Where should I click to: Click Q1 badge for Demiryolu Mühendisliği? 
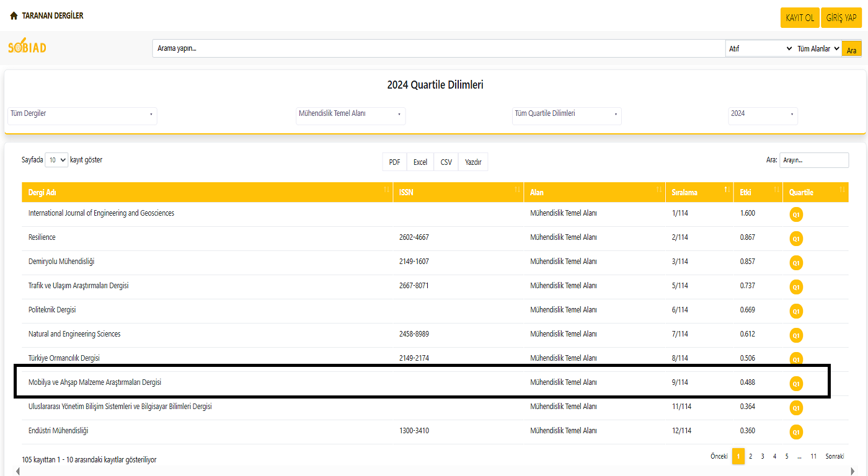point(796,263)
